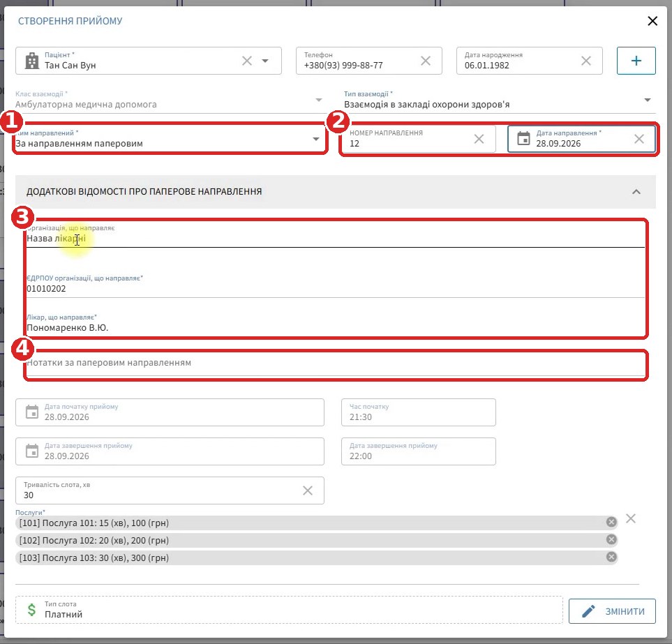Clear the referral number field
The image size is (672, 644).
click(479, 139)
